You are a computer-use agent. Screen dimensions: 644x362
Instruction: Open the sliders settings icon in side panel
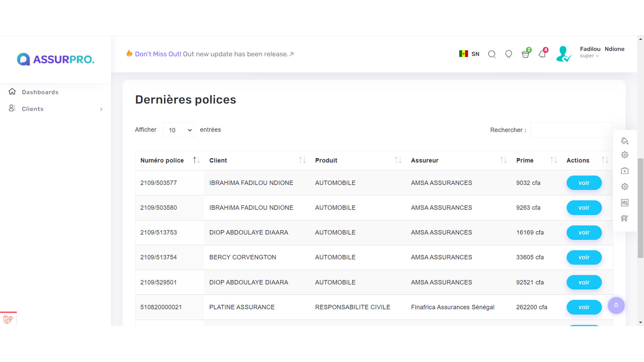click(x=625, y=202)
